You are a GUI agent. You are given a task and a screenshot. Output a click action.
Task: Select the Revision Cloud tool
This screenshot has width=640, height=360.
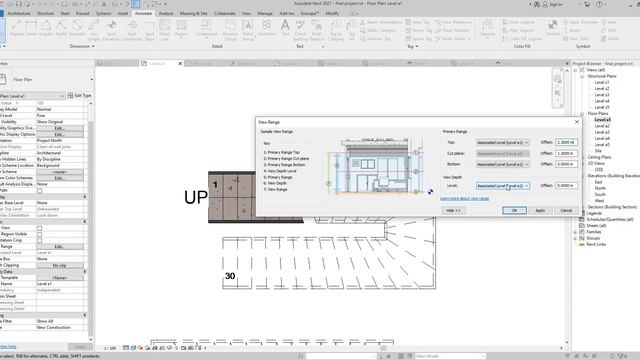230,30
